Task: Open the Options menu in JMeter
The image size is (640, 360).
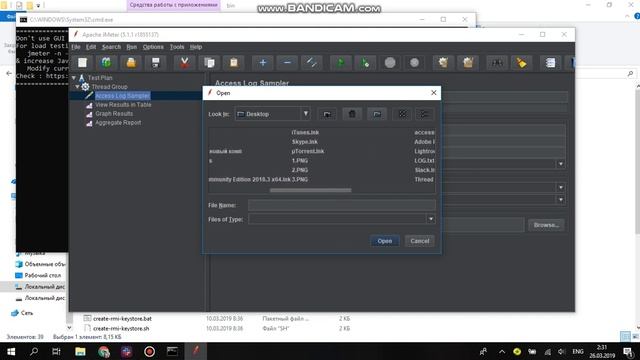Action: (x=153, y=47)
